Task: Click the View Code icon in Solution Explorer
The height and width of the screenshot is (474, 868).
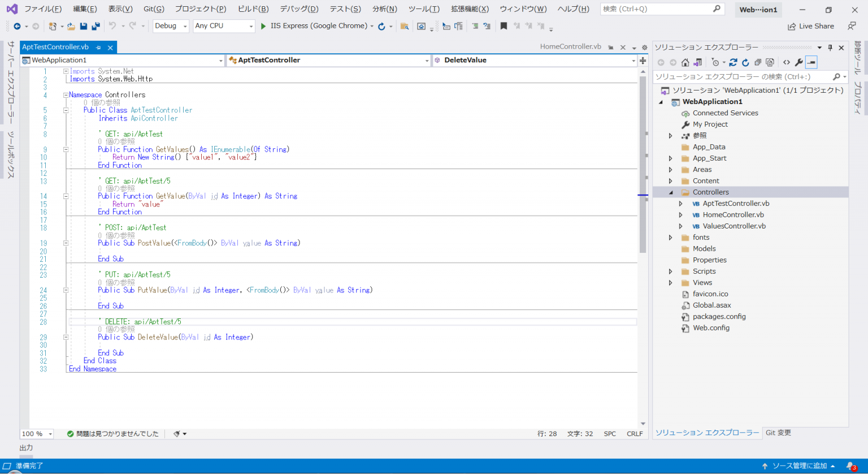Action: [x=787, y=63]
